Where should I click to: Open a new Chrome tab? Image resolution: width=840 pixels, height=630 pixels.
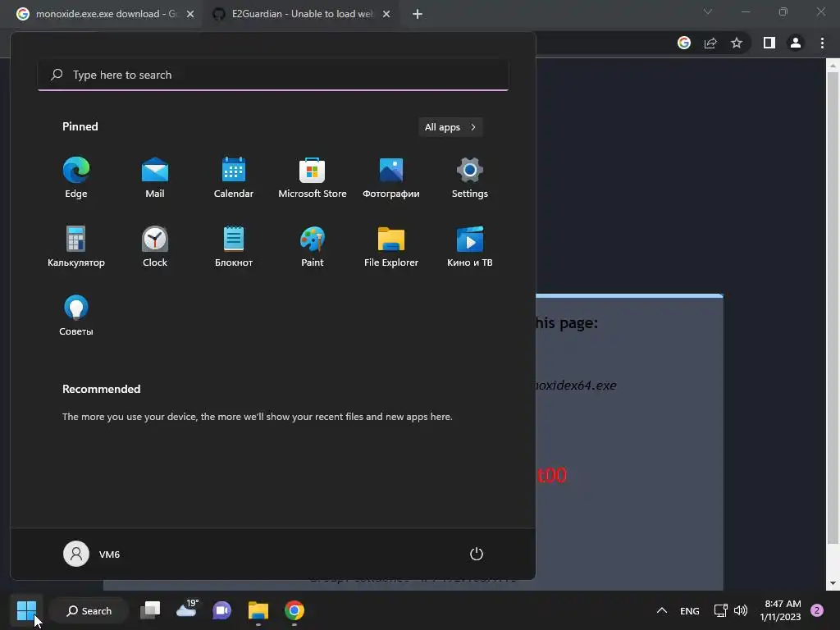click(418, 14)
